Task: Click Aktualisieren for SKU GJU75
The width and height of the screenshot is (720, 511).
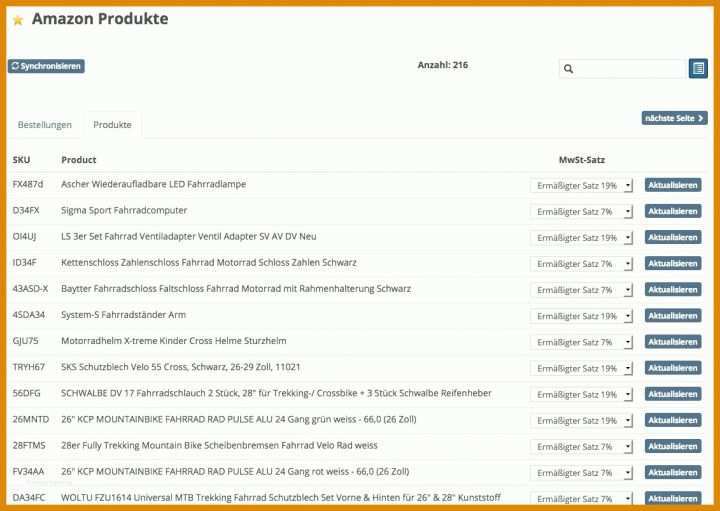Action: pos(673,342)
